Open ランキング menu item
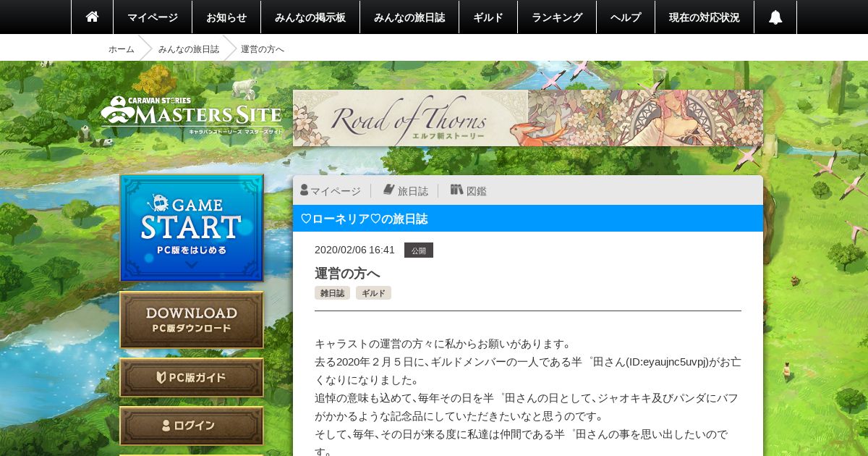868x456 pixels. pyautogui.click(x=557, y=17)
